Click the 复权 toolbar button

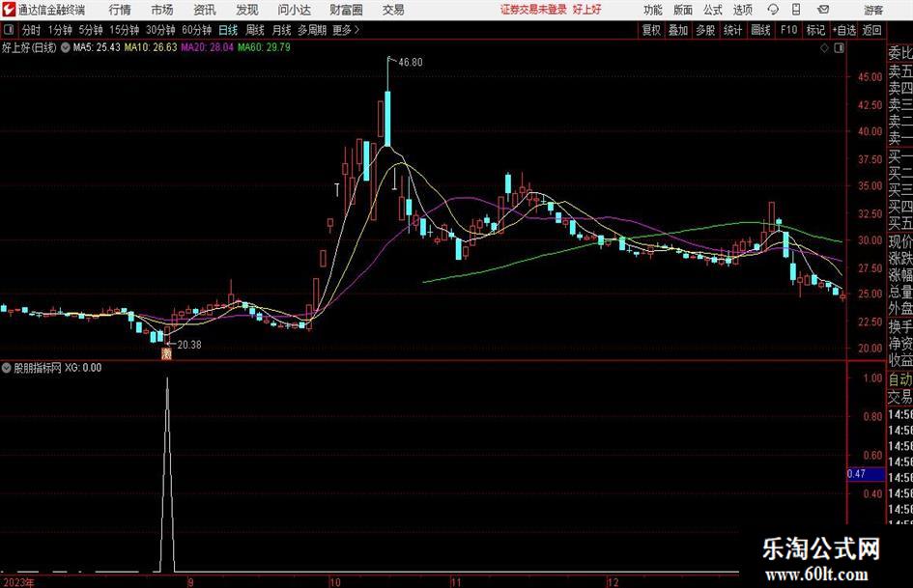coord(651,30)
